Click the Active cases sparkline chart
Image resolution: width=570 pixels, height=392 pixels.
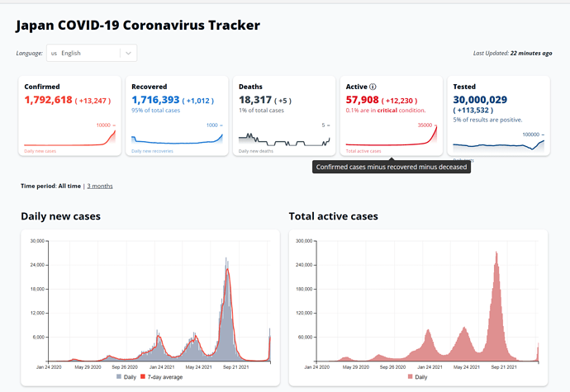click(x=391, y=138)
